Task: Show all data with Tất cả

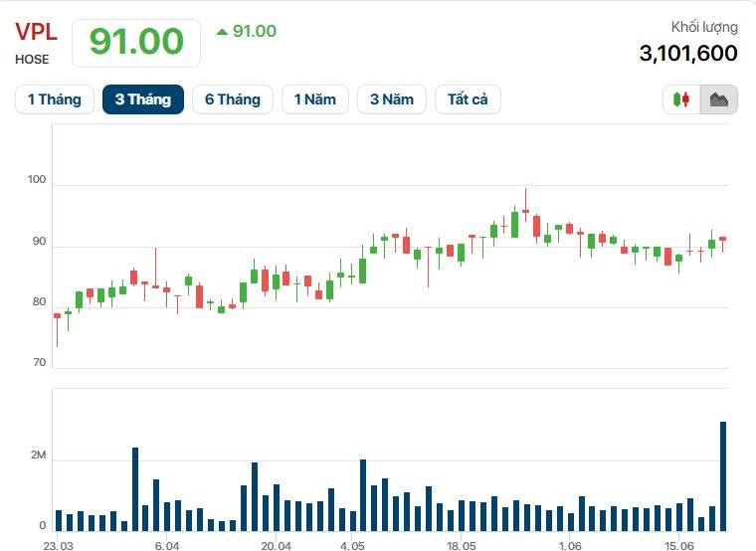Action: [468, 99]
